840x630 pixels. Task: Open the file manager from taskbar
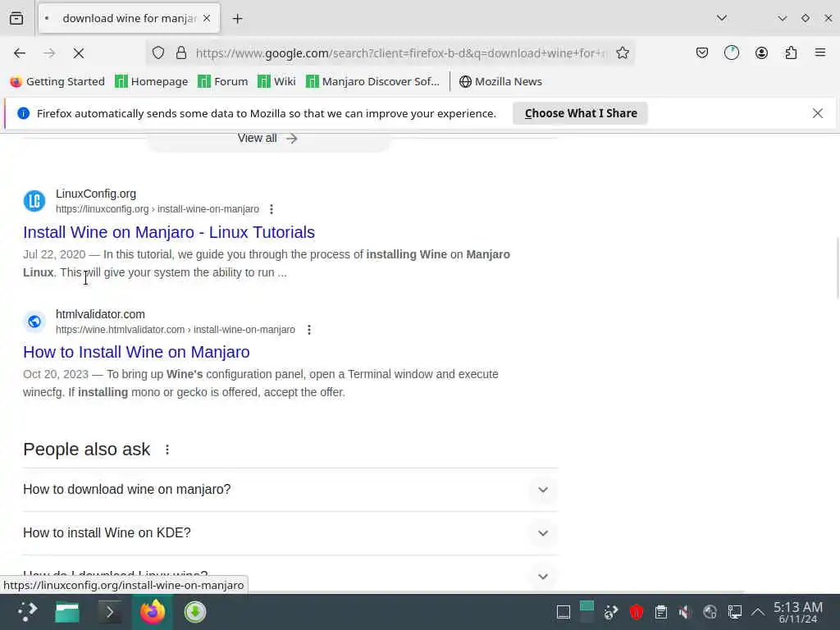coord(67,612)
